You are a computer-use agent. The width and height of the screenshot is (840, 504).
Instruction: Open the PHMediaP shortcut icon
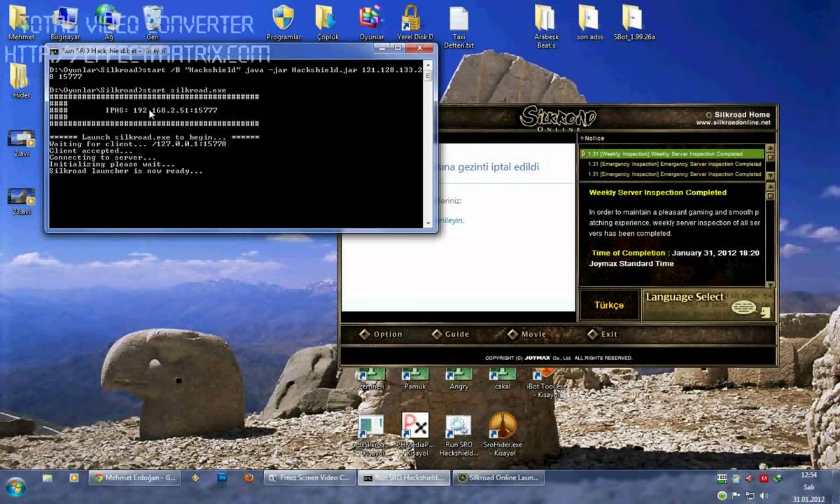[415, 435]
